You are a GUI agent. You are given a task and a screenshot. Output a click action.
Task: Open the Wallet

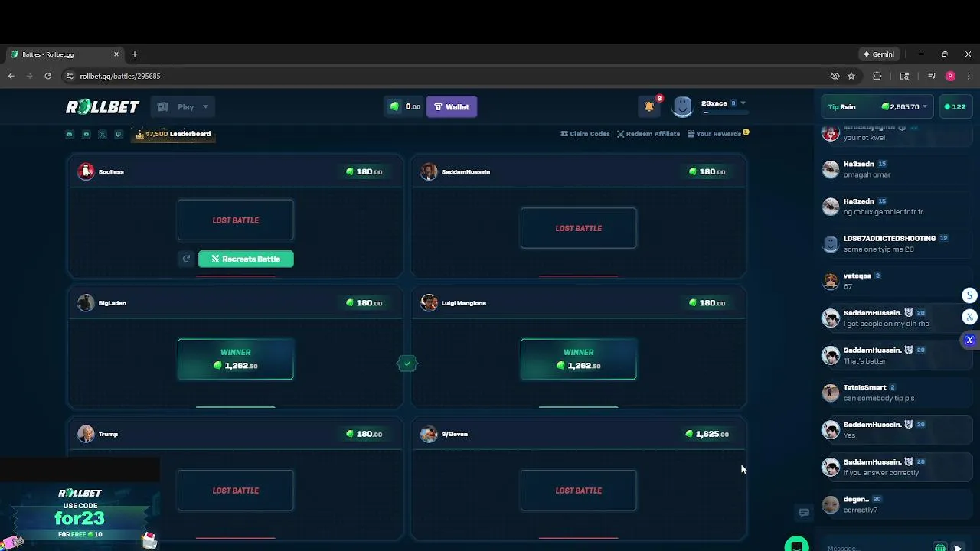(452, 107)
